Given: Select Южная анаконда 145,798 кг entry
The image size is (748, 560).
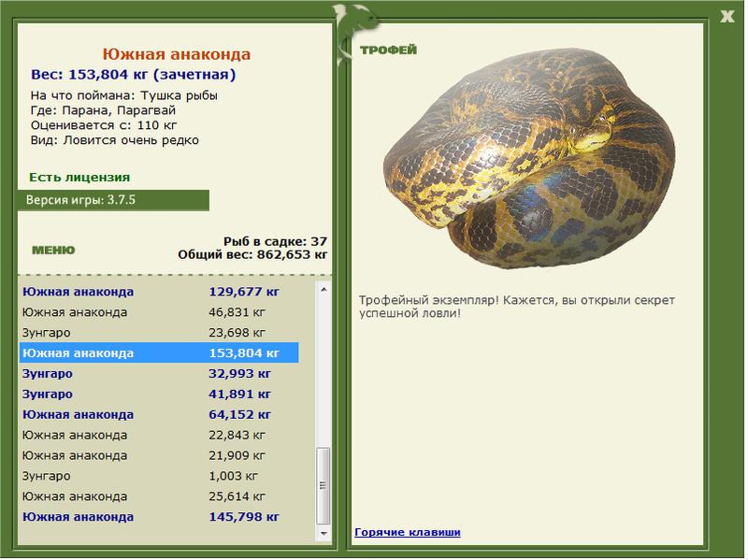Looking at the screenshot, I should point(159,517).
